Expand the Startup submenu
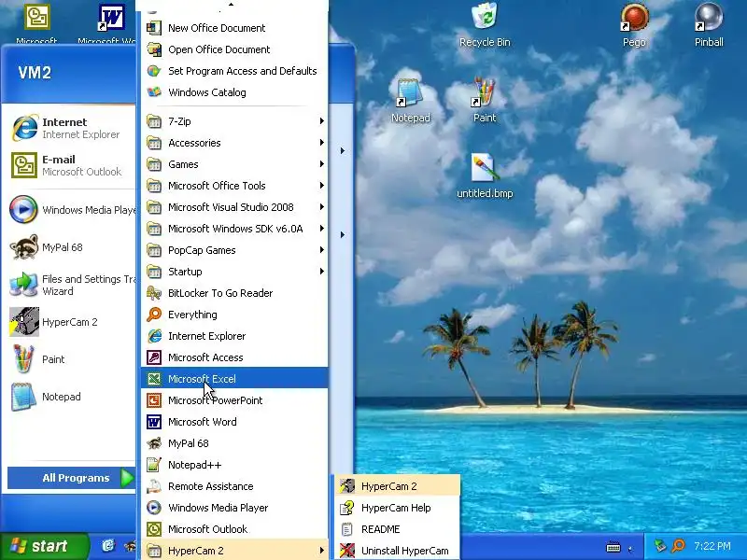747x560 pixels. pyautogui.click(x=234, y=272)
